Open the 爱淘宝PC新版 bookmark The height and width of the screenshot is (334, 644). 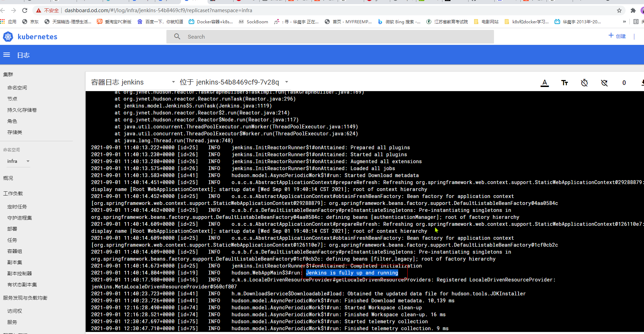[x=114, y=22]
